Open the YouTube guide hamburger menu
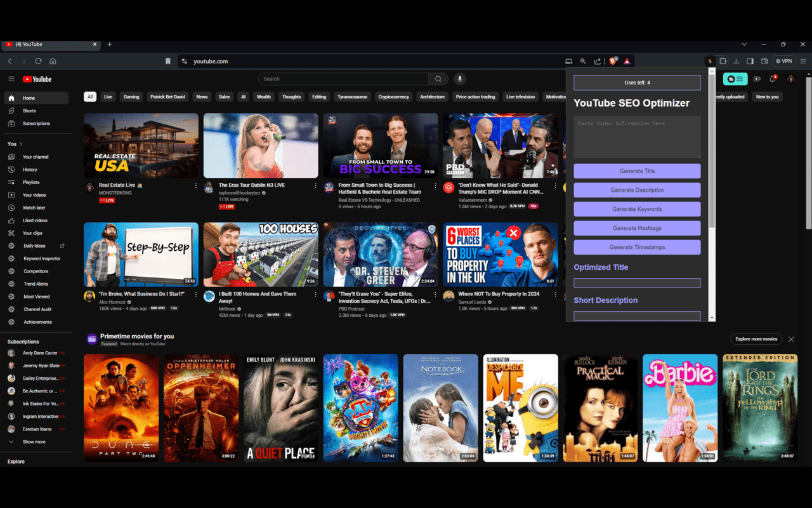The width and height of the screenshot is (812, 508). (11, 79)
